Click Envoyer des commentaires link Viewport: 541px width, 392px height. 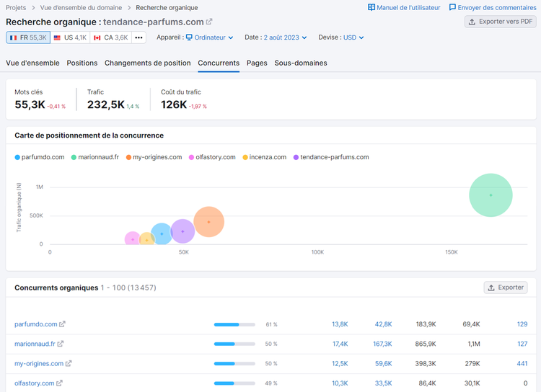click(x=493, y=8)
